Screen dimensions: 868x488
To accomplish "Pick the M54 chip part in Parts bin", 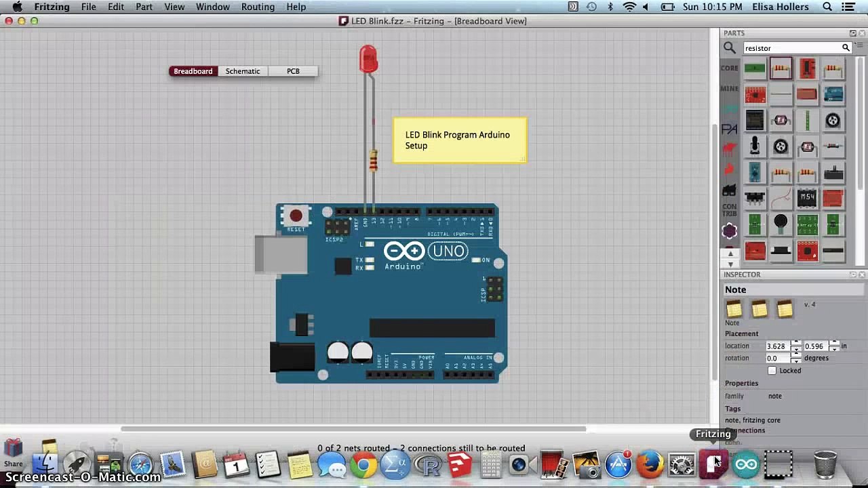I will tap(807, 198).
